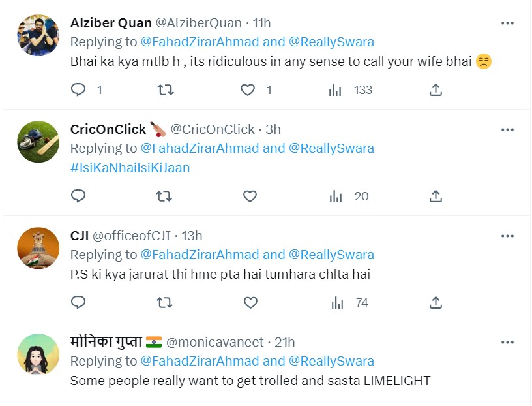The image size is (532, 406).
Task: Open @ReallySwara link in monicavaneet's reply
Action: click(331, 361)
